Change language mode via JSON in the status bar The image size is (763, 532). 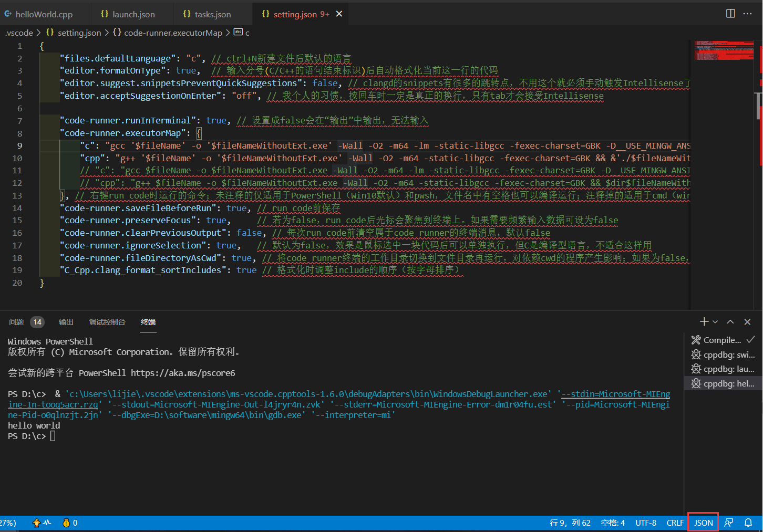click(703, 523)
